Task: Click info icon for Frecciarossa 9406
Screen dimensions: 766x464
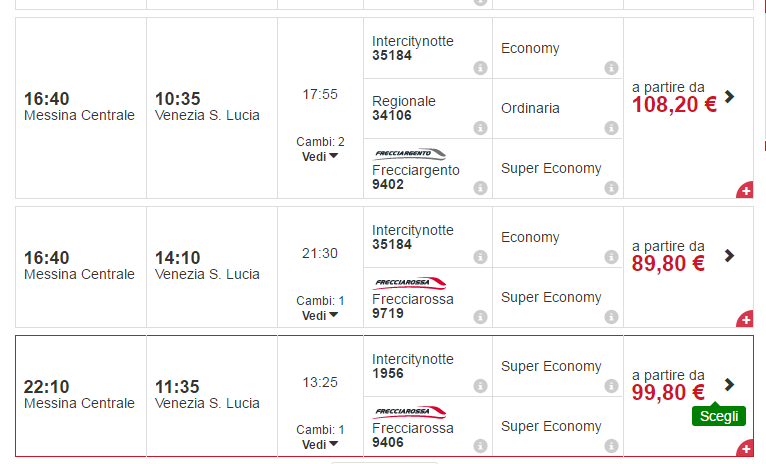Action: click(480, 446)
